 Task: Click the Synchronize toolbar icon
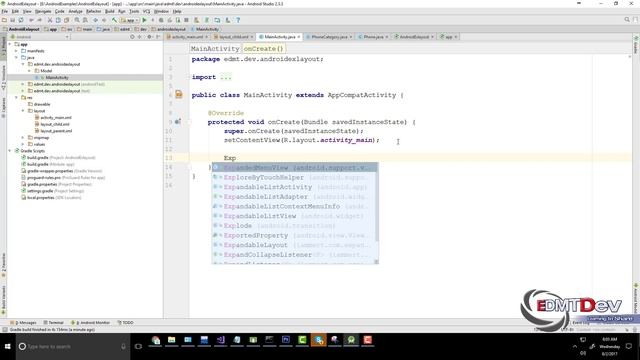(21, 20)
